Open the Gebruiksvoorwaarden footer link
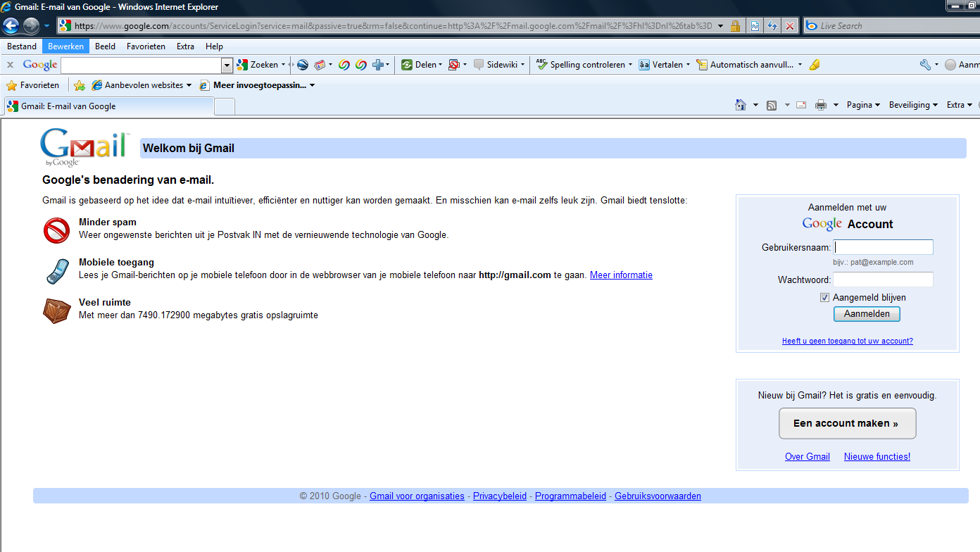This screenshot has height=552, width=980. click(x=658, y=496)
